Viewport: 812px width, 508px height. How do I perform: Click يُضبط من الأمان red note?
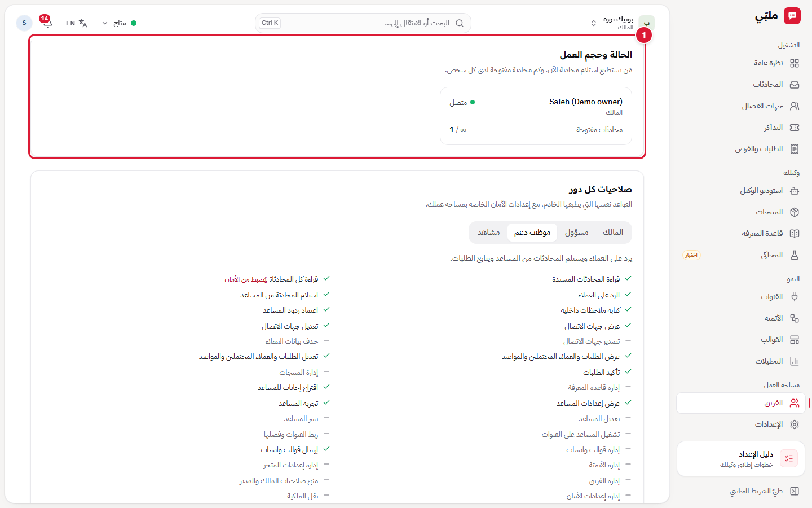pyautogui.click(x=246, y=279)
